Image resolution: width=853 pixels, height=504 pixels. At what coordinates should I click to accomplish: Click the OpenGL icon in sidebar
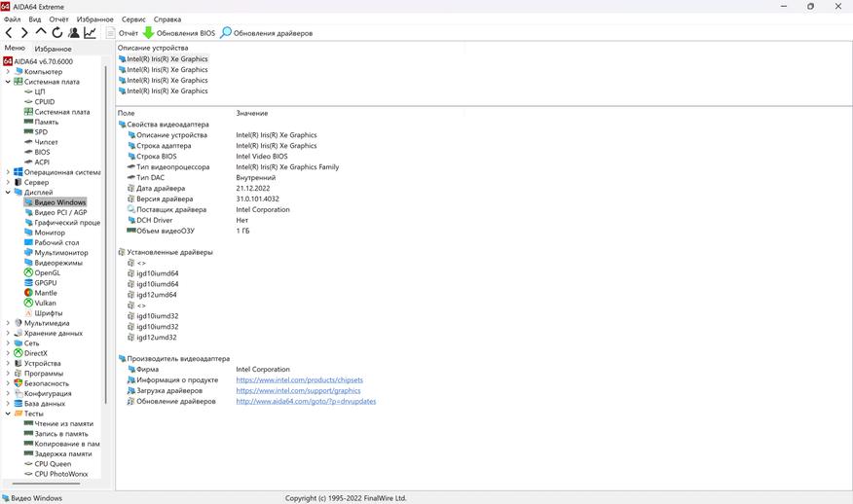(29, 272)
